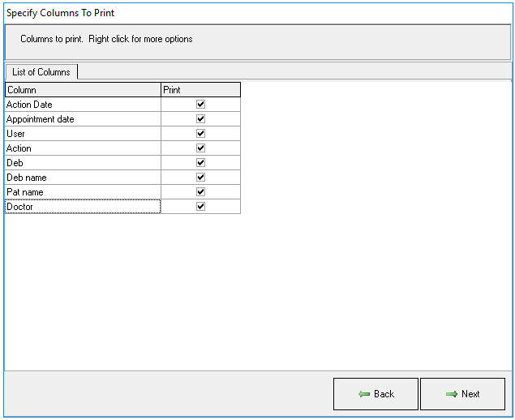
Task: Select the Deb row label
Action: [15, 163]
